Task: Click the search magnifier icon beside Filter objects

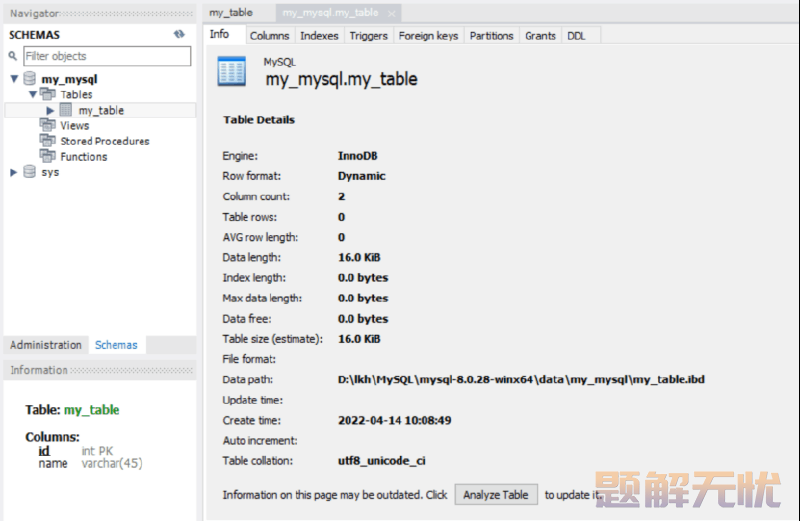Action: tap(13, 56)
